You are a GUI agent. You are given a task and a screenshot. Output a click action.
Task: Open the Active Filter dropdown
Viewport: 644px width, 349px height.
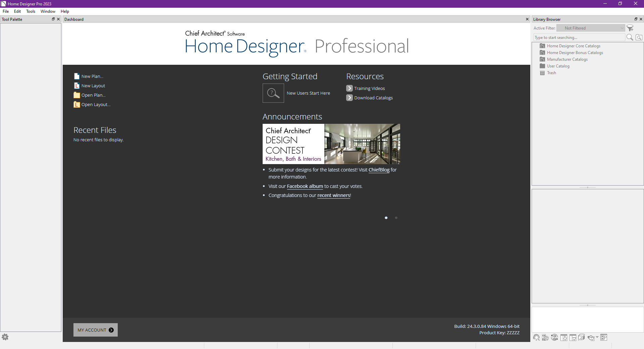(591, 28)
